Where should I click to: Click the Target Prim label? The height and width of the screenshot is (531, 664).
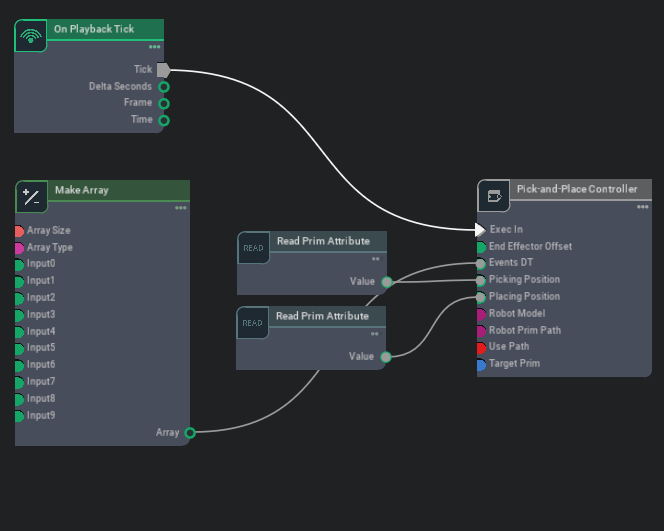click(x=514, y=363)
